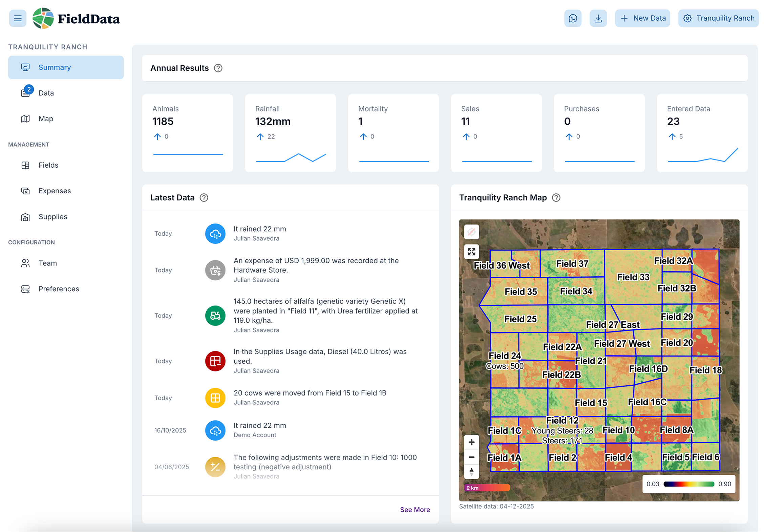768x532 pixels.
Task: Open the Data menu item
Action: 46,93
